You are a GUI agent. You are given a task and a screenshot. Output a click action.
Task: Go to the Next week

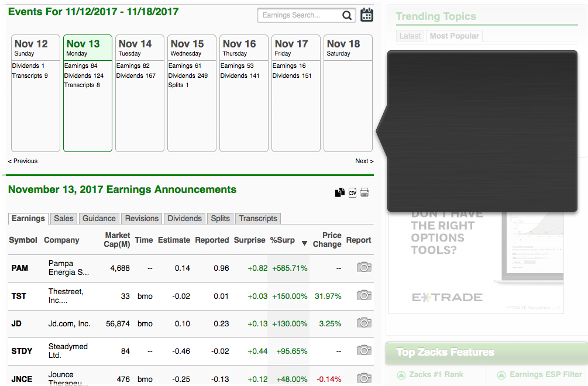pyautogui.click(x=364, y=161)
